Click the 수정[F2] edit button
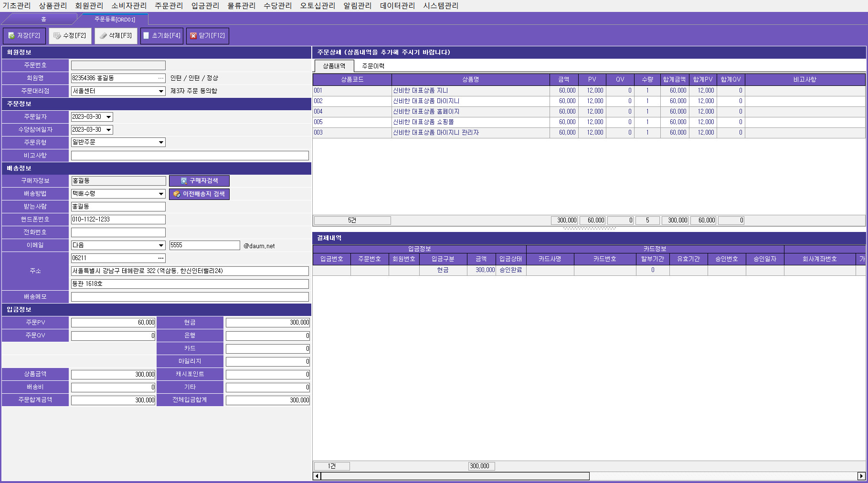Viewport: 868px width, 483px height. [x=70, y=36]
